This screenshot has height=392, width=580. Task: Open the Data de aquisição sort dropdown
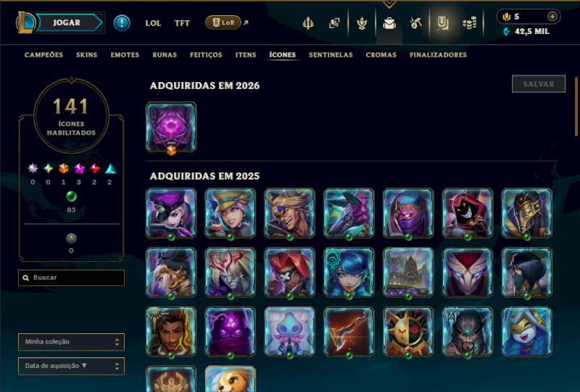pyautogui.click(x=71, y=366)
